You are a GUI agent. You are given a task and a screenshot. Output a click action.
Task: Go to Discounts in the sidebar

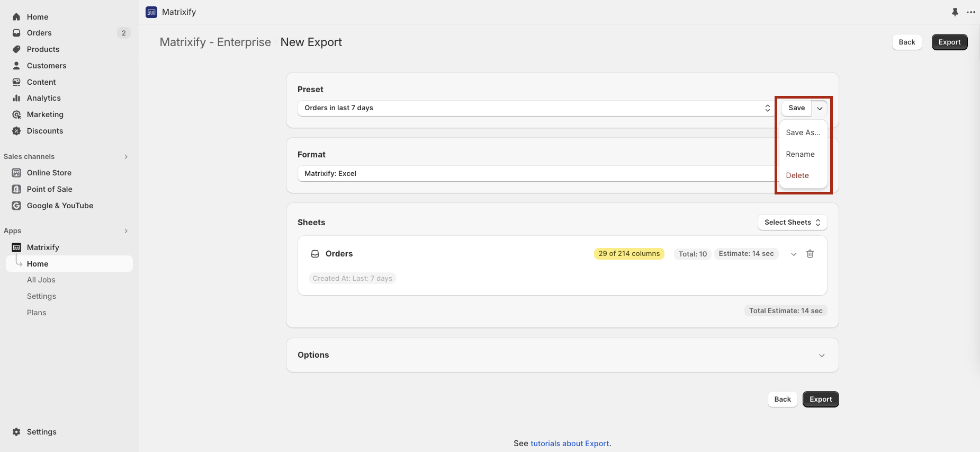click(44, 131)
